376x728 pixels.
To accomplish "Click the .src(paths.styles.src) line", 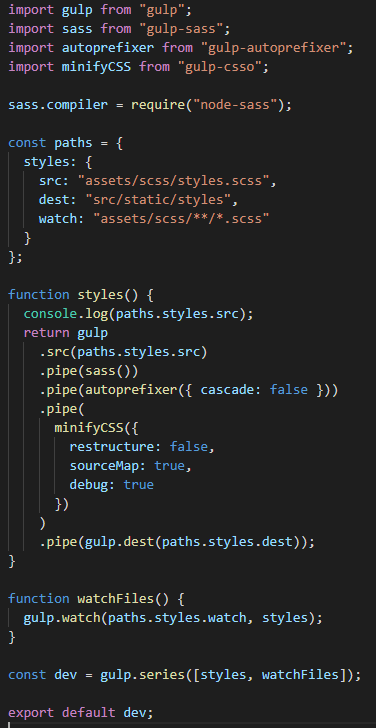I will (x=123, y=352).
